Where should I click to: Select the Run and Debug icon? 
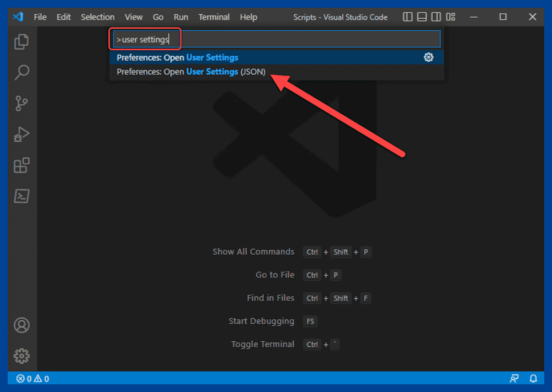pos(22,134)
